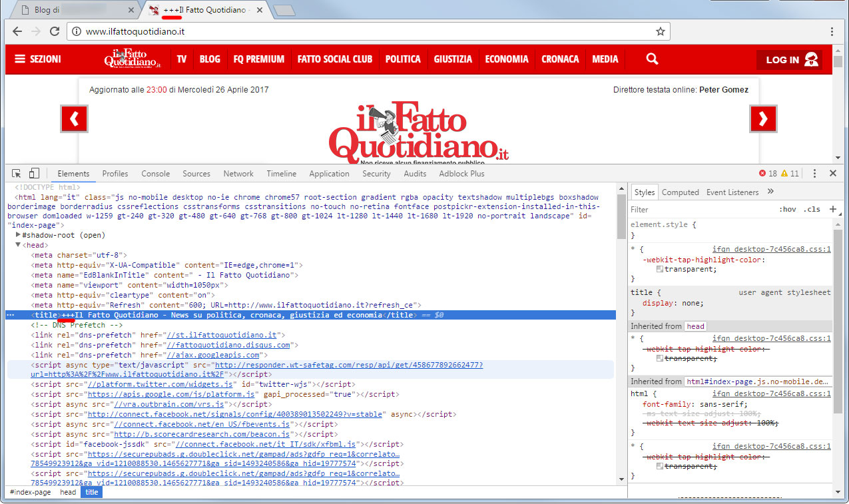Viewport: 849px width, 504px height.
Task: Select the Timeline tab
Action: tap(282, 174)
